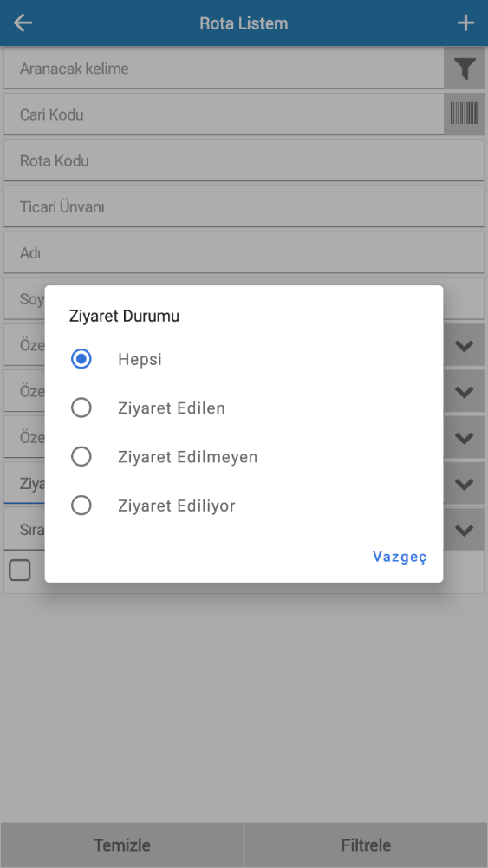Screen dimensions: 488x868
Task: Expand the second Öze dropdown chevron
Action: pyautogui.click(x=465, y=391)
